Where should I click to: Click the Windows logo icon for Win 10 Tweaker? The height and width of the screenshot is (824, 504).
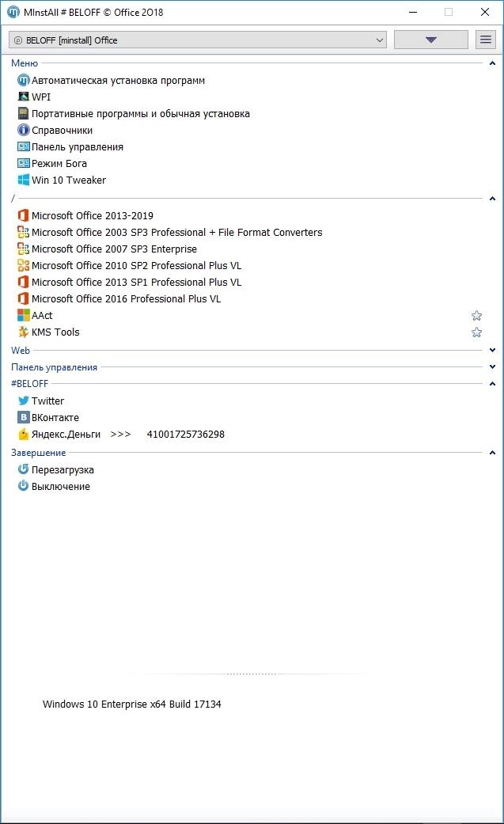(23, 180)
